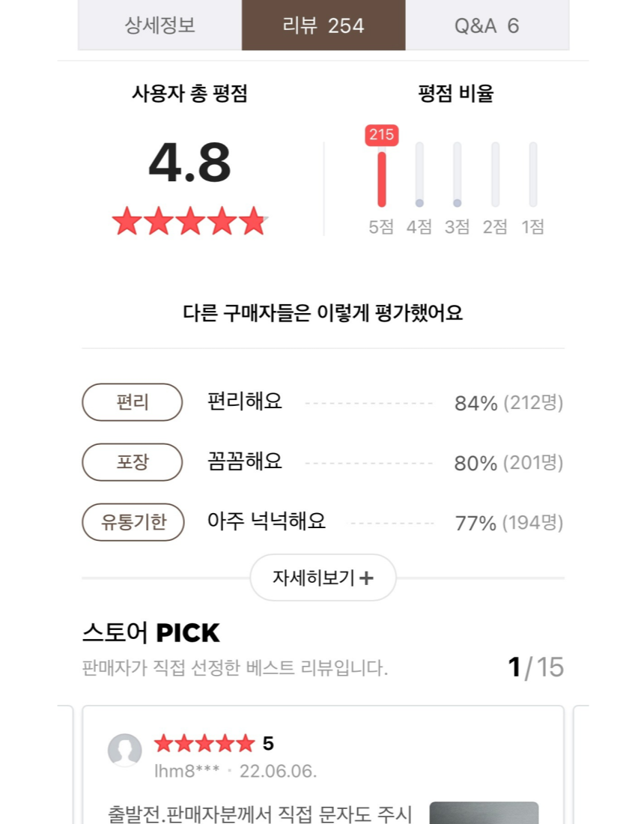Click the overall rating stars under 4.8

[x=190, y=222]
